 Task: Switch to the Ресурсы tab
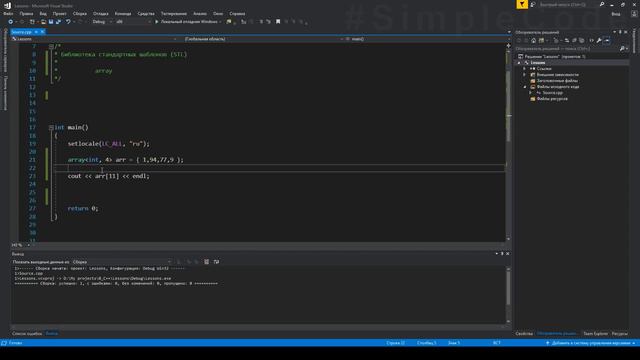click(620, 334)
